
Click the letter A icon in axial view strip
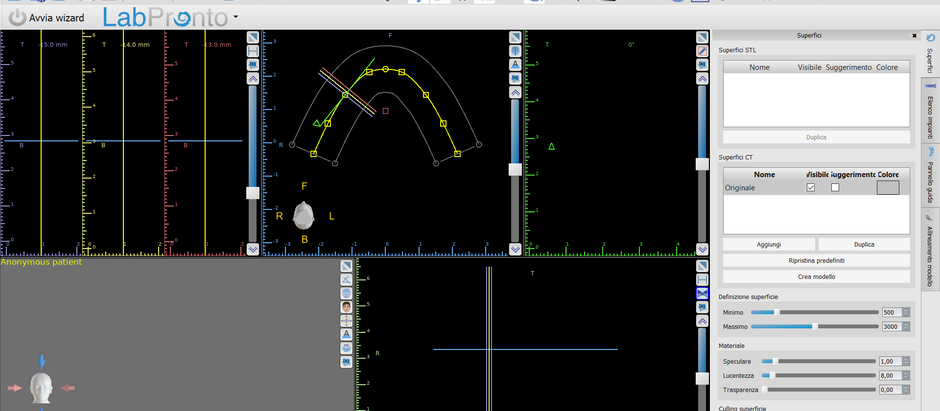515,65
